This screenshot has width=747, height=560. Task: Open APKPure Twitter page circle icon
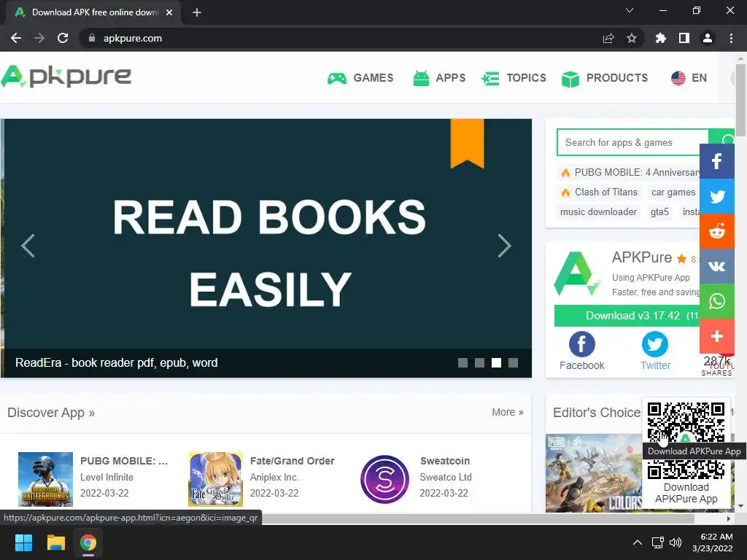655,344
